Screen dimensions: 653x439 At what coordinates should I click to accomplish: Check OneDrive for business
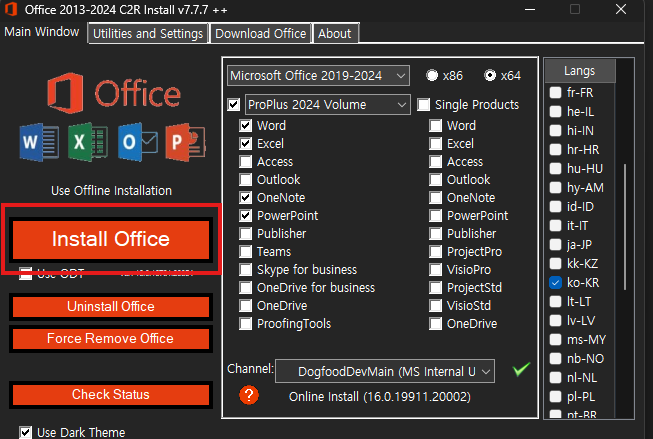[x=246, y=287]
